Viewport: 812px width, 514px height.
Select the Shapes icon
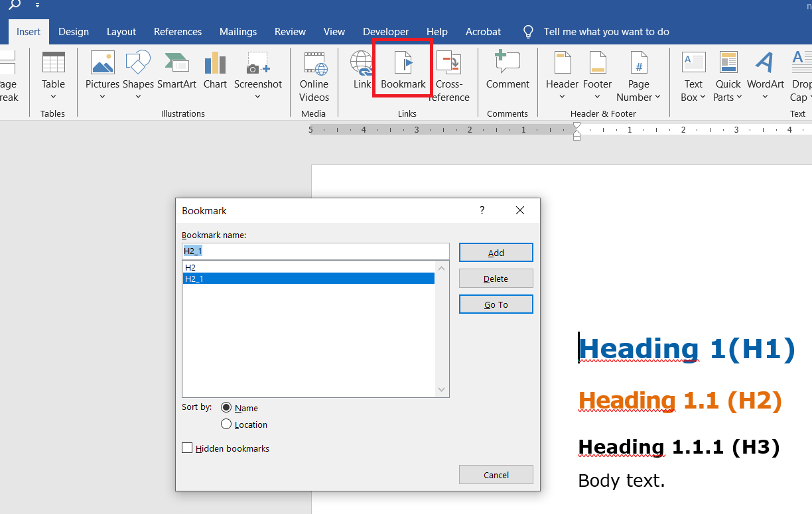(x=138, y=62)
